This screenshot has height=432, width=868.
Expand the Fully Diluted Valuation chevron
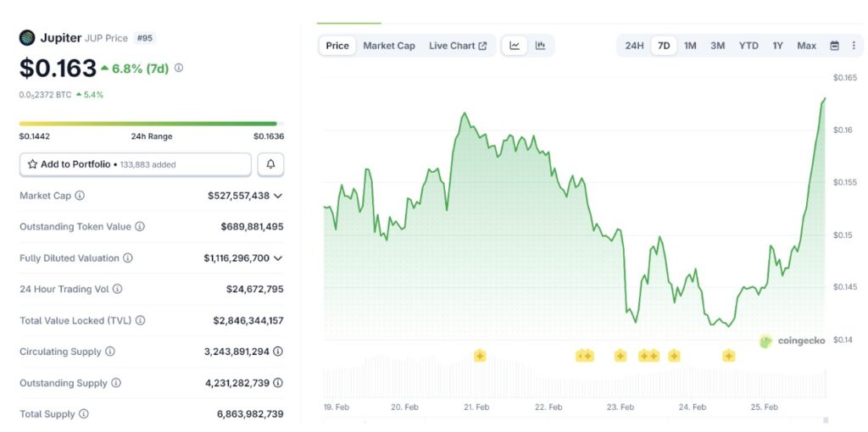(x=278, y=258)
